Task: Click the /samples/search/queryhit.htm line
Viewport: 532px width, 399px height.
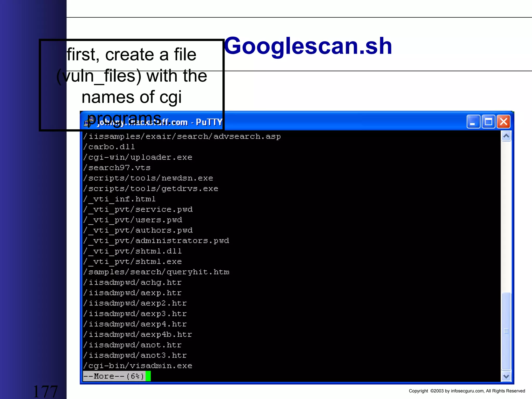Action: click(x=156, y=272)
